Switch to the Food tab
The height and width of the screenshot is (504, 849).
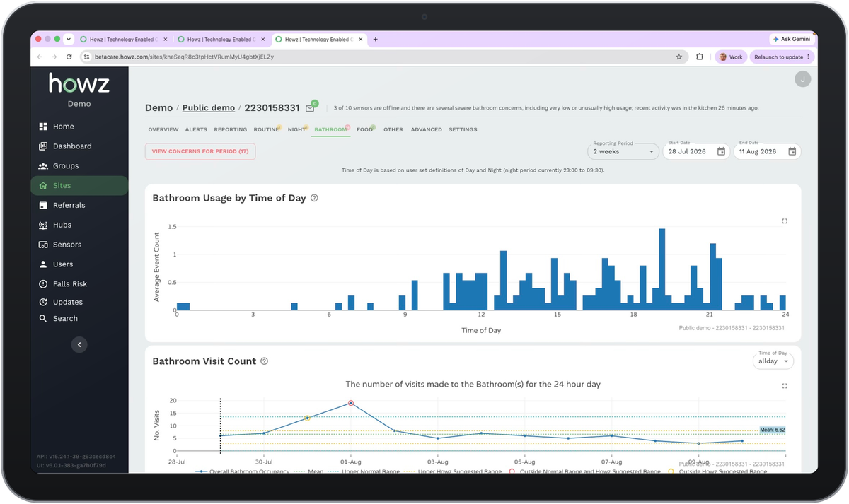(365, 130)
